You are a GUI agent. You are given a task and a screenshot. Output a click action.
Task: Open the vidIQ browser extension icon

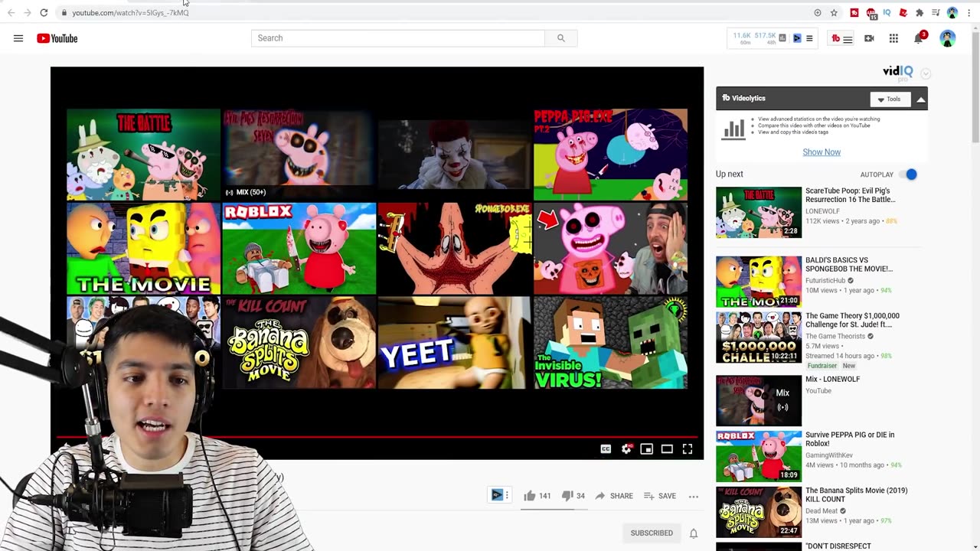[887, 13]
